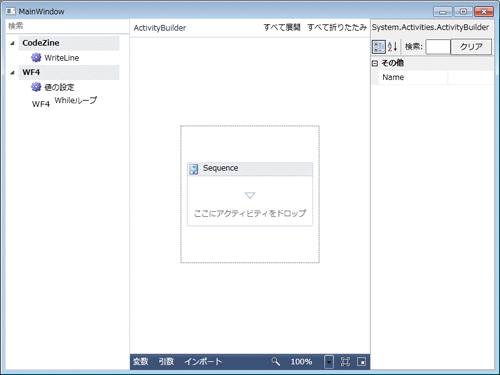Click fit-to-screen icon in designer footer
Screen dimensions: 500x375
click(345, 362)
